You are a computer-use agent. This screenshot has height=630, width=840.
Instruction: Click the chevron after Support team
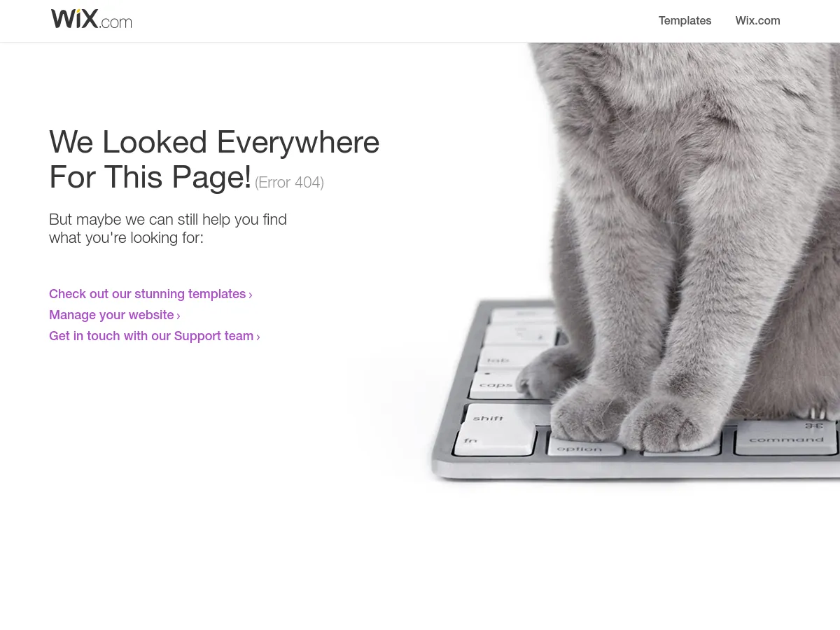(258, 337)
